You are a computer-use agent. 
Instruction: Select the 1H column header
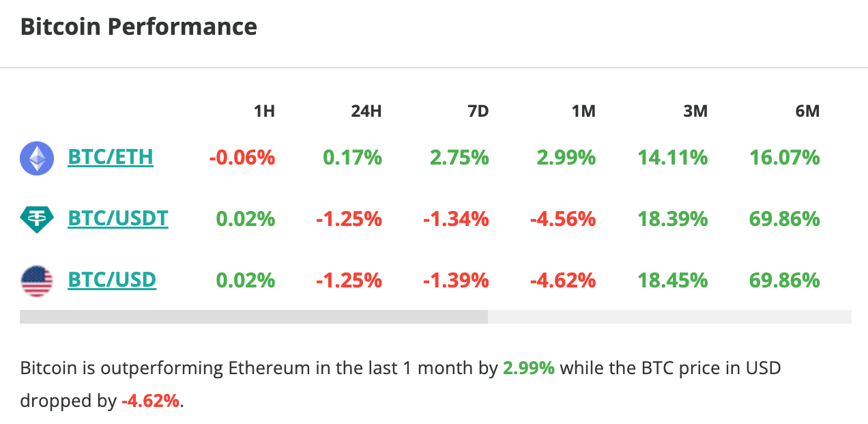pos(264,111)
